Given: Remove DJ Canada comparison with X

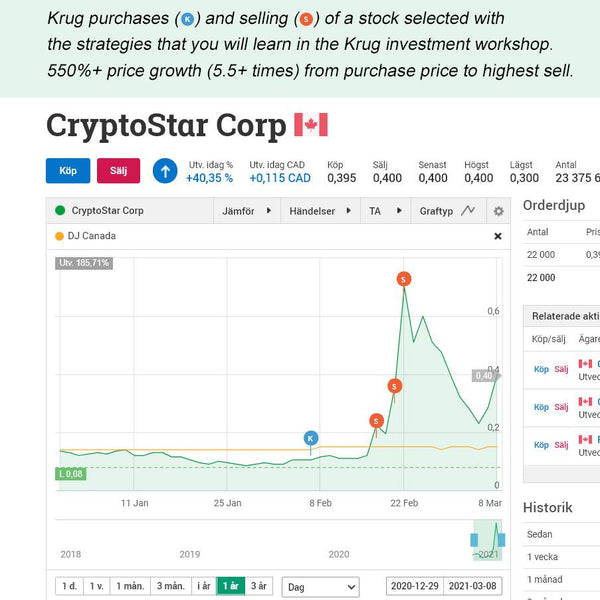Looking at the screenshot, I should click(x=498, y=236).
